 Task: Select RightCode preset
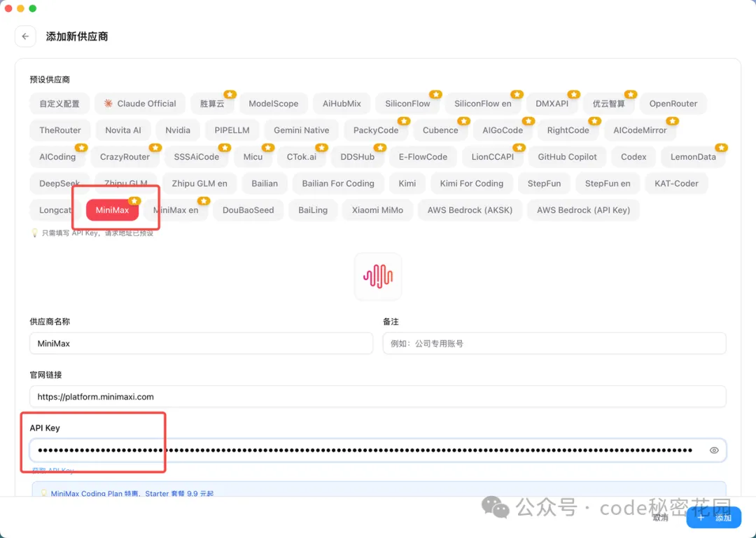pyautogui.click(x=568, y=130)
